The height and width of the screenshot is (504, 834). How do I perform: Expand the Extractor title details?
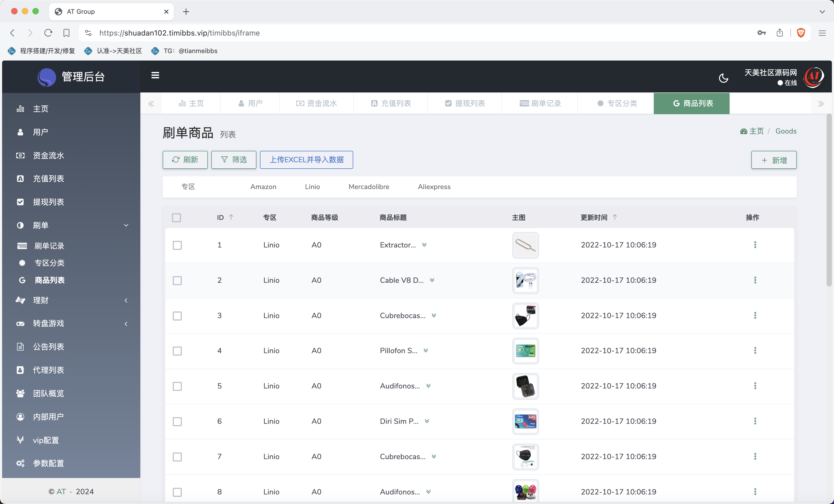pyautogui.click(x=424, y=245)
